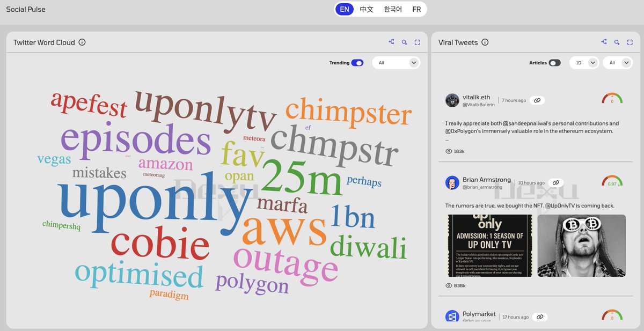
Task: Open @brian_armstrong handle link
Action: 482,187
